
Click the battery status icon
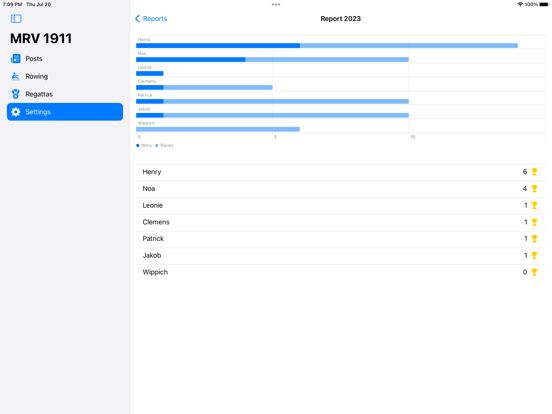544,4
